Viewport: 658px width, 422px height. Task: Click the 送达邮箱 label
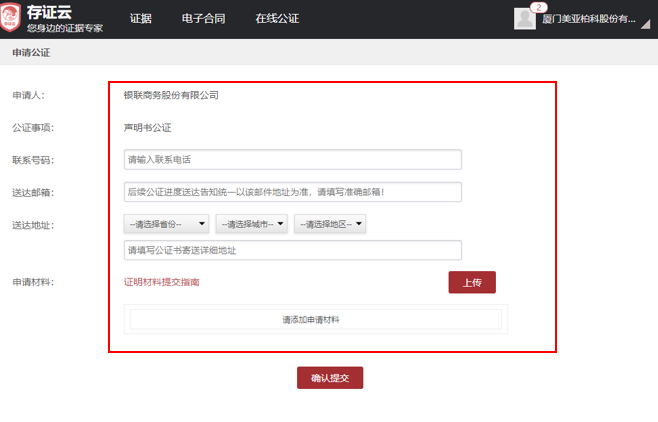pyautogui.click(x=33, y=193)
